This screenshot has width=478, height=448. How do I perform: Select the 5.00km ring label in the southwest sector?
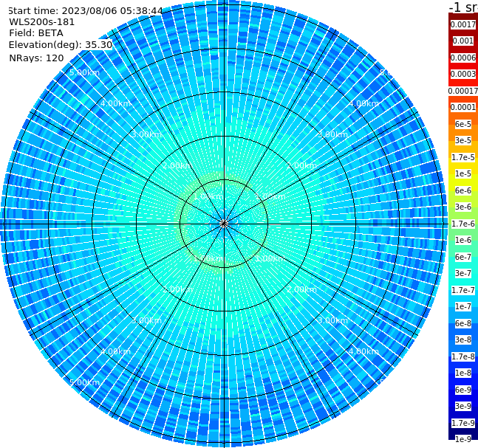point(84,382)
